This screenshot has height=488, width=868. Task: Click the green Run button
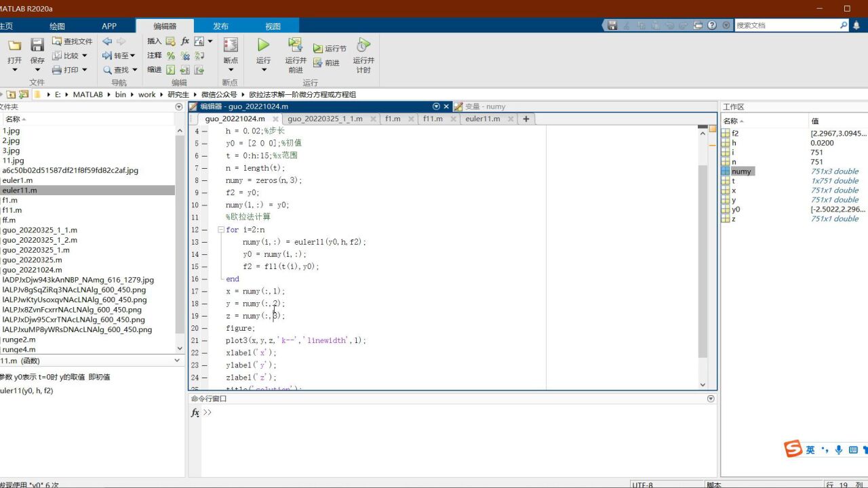click(263, 45)
